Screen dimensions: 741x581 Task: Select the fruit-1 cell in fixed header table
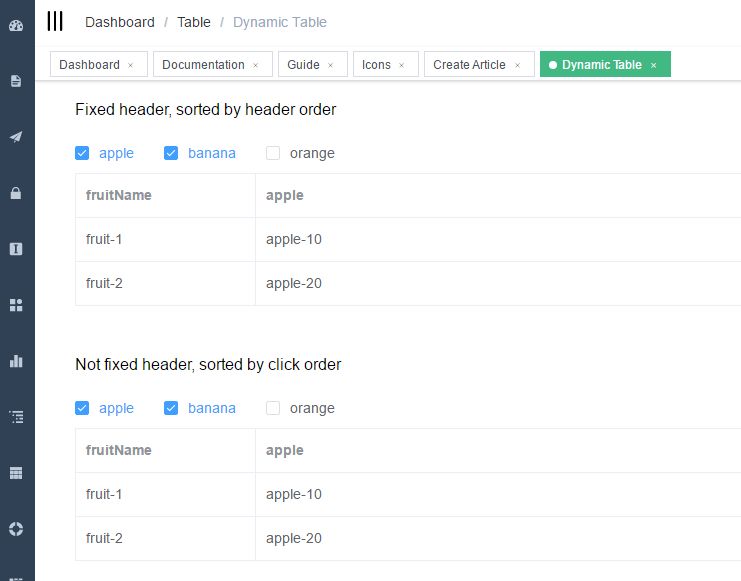point(165,240)
